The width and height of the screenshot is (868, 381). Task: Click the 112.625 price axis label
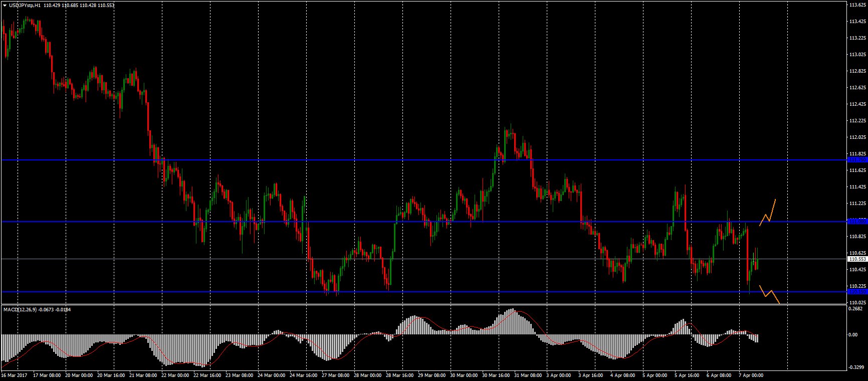858,88
